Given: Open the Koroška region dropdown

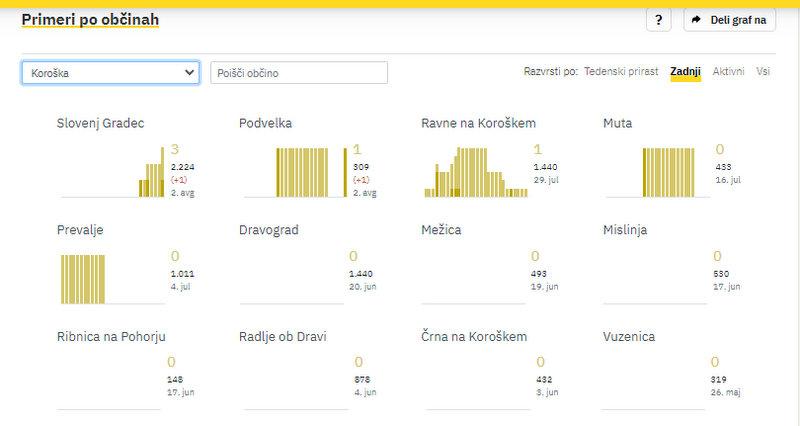Looking at the screenshot, I should click(x=110, y=73).
